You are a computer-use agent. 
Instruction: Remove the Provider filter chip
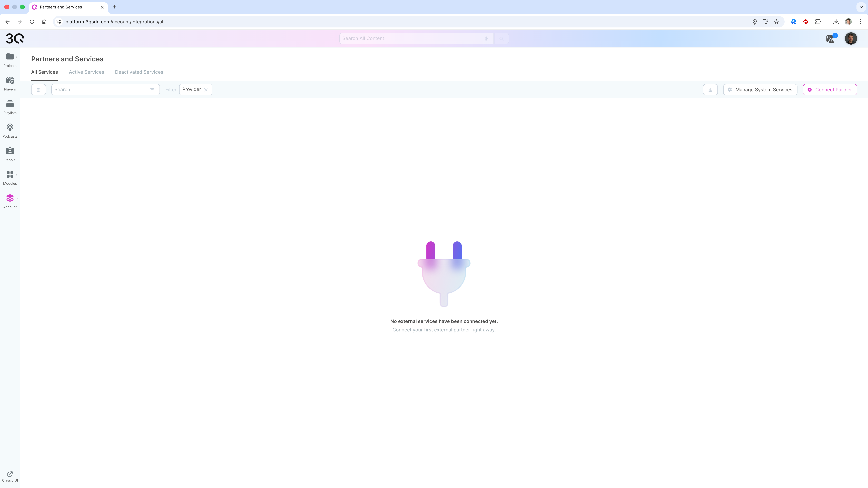tap(206, 90)
